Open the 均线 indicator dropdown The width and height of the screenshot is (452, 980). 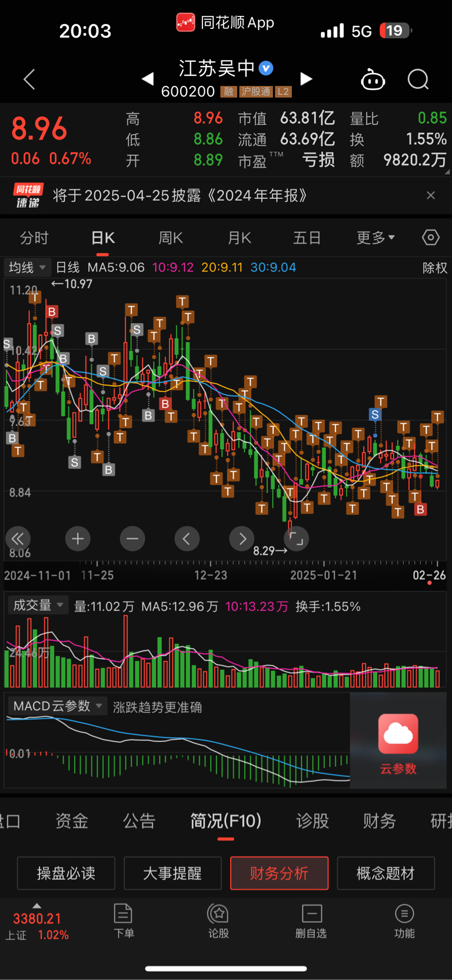(x=27, y=267)
